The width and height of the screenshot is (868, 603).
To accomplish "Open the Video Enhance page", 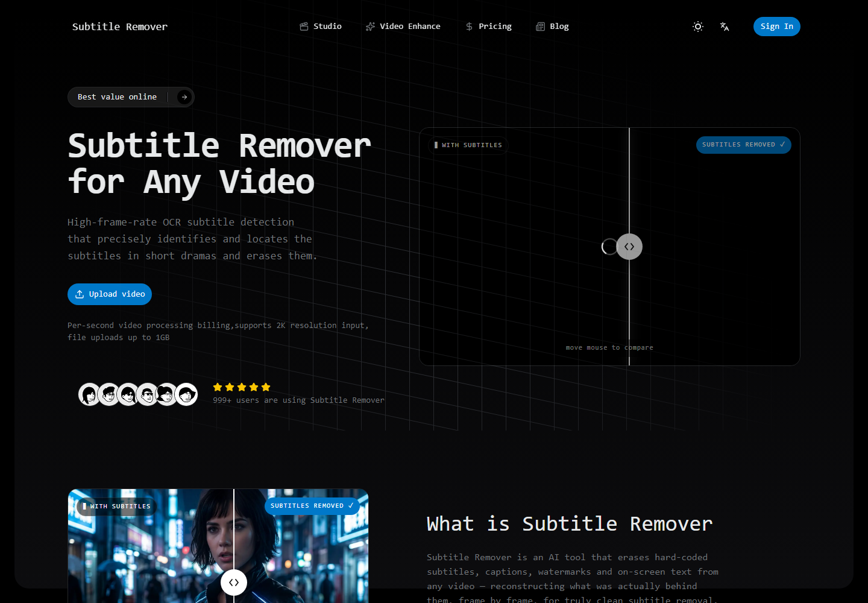I will pyautogui.click(x=403, y=27).
